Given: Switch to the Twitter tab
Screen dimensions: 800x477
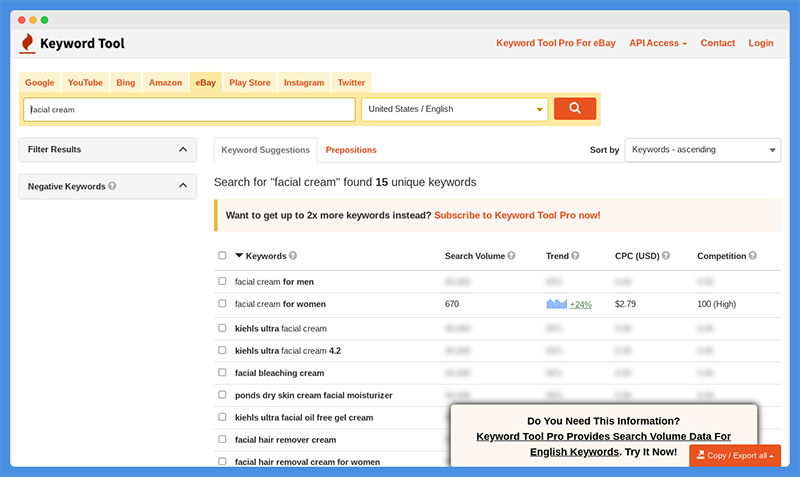Looking at the screenshot, I should tap(351, 83).
